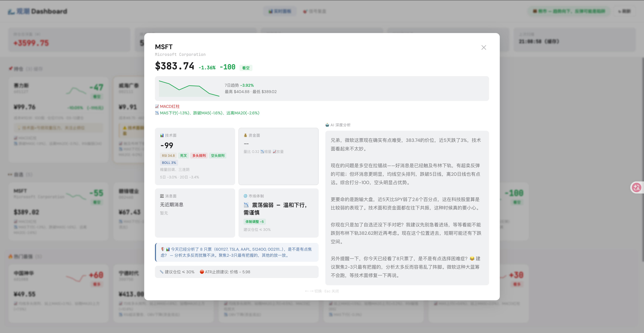Click the red circle ATR止损 icon

pos(202,272)
